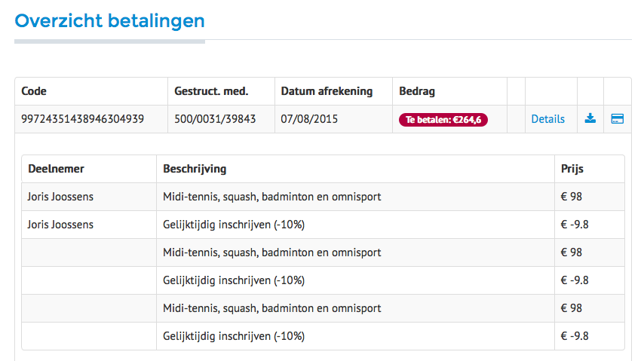Click structured message 500/0031/39843
This screenshot has width=644, height=361.
pos(215,119)
